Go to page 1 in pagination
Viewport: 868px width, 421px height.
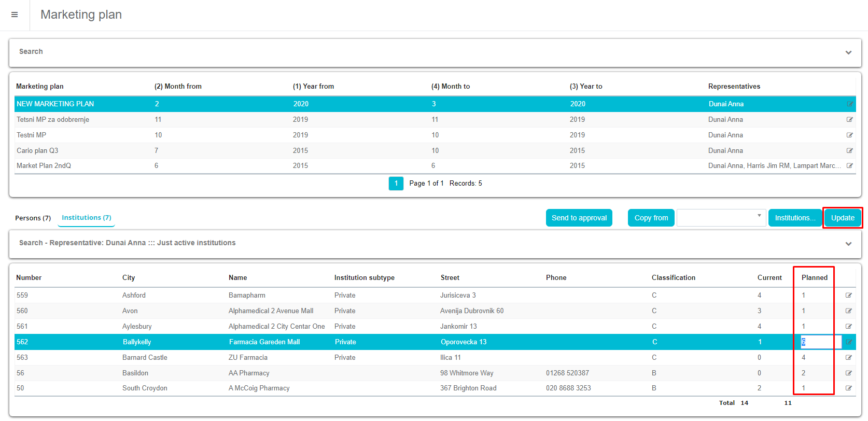(396, 184)
